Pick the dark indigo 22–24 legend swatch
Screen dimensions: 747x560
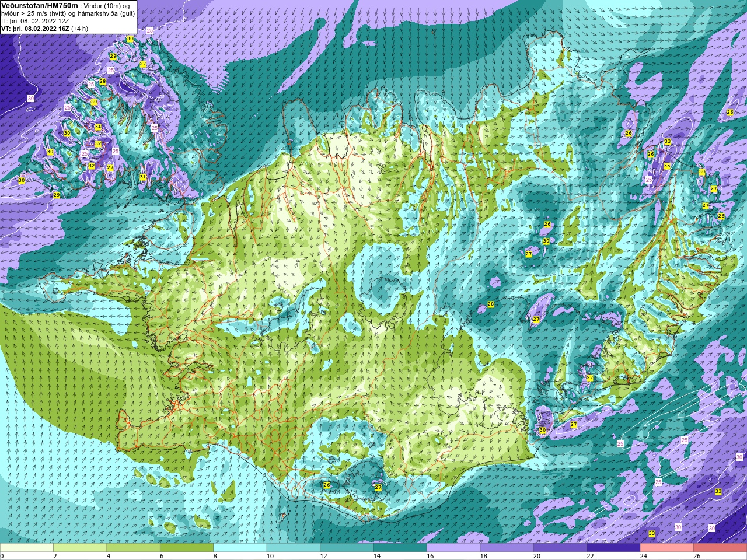(x=613, y=548)
